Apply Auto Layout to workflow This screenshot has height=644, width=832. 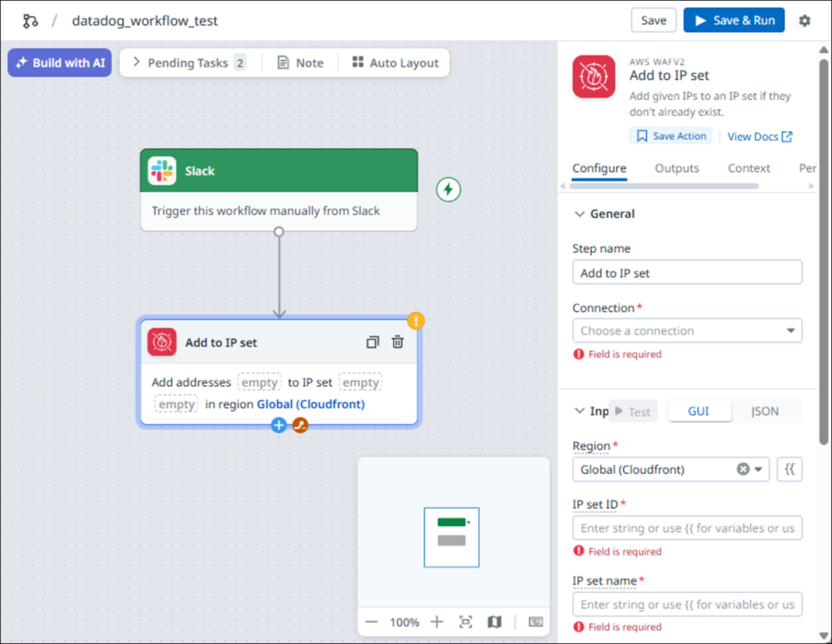(396, 63)
